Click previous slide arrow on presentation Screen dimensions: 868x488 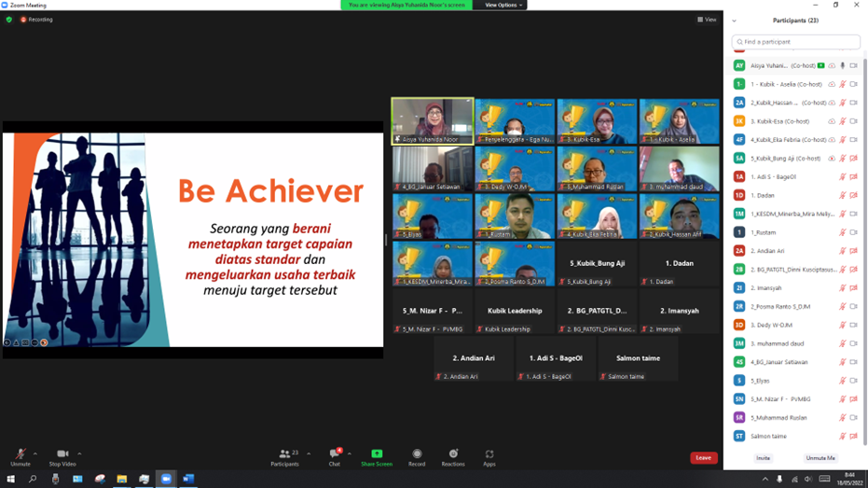click(x=7, y=342)
